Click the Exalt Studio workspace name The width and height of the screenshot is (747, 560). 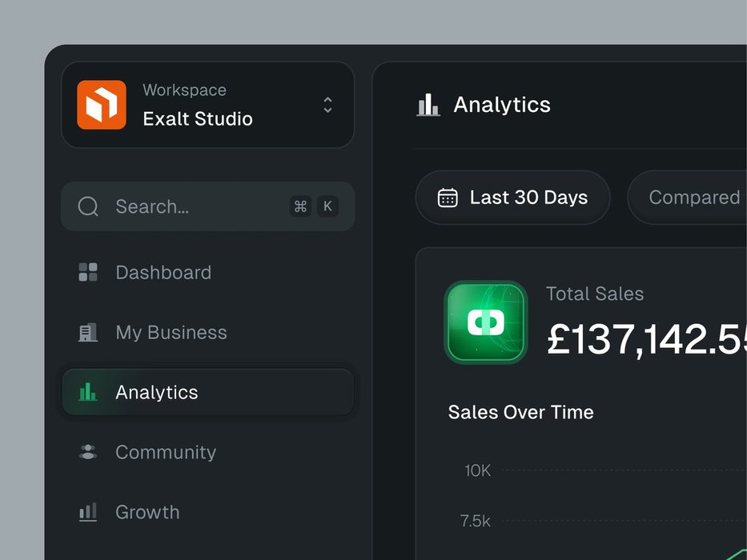[198, 119]
